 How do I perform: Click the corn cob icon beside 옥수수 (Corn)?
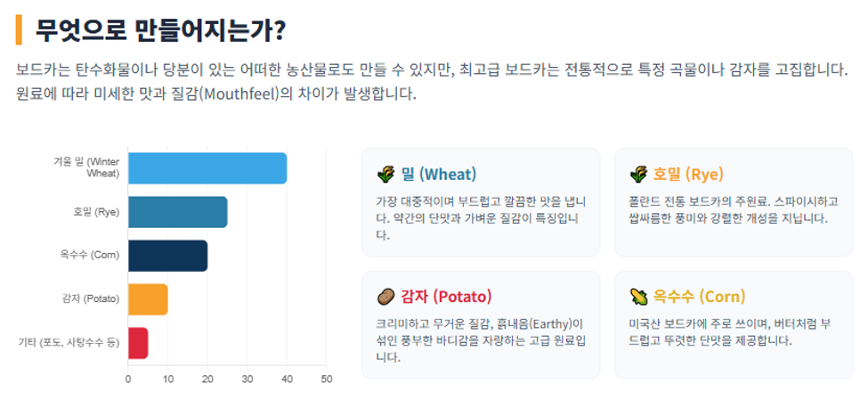click(x=638, y=297)
